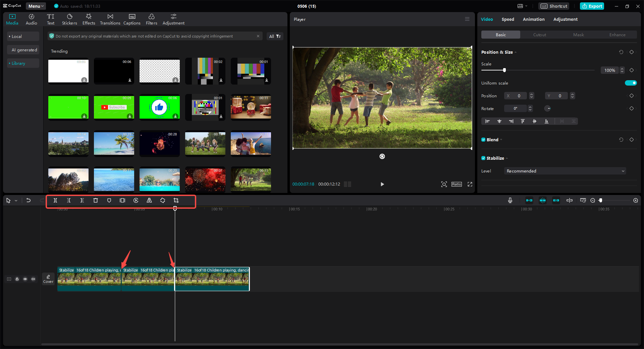Click the Reverse playback icon in the toolbar
This screenshot has width=644, height=349.
point(136,200)
